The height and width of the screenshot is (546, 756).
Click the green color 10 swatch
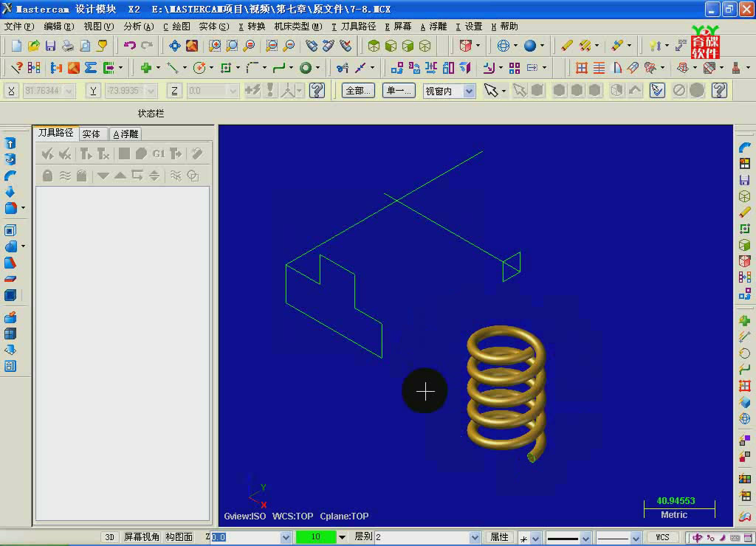[316, 537]
